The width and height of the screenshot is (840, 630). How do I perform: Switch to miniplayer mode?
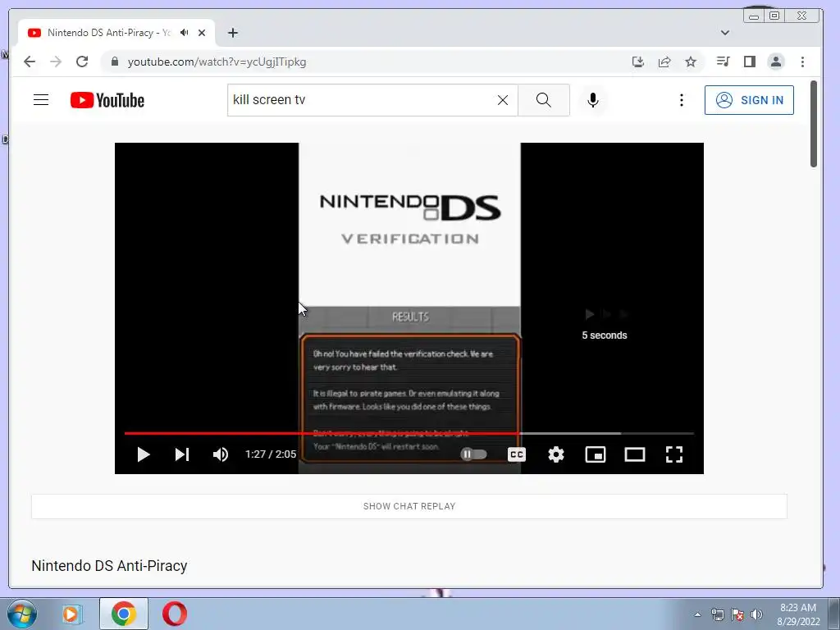coord(596,454)
